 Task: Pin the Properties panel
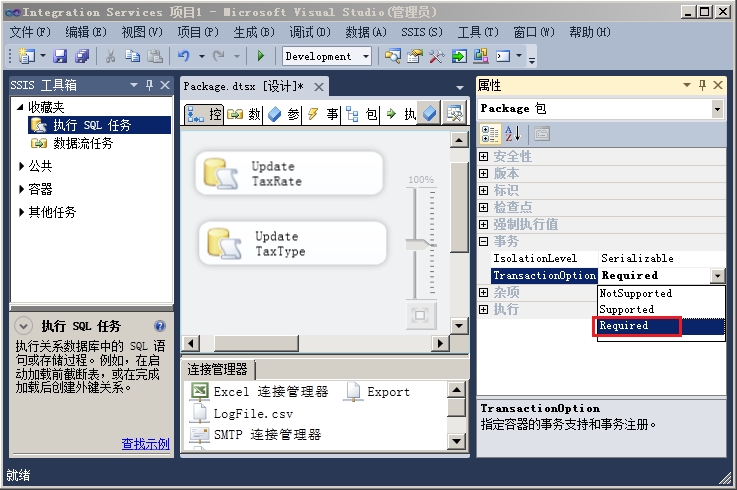coord(702,85)
